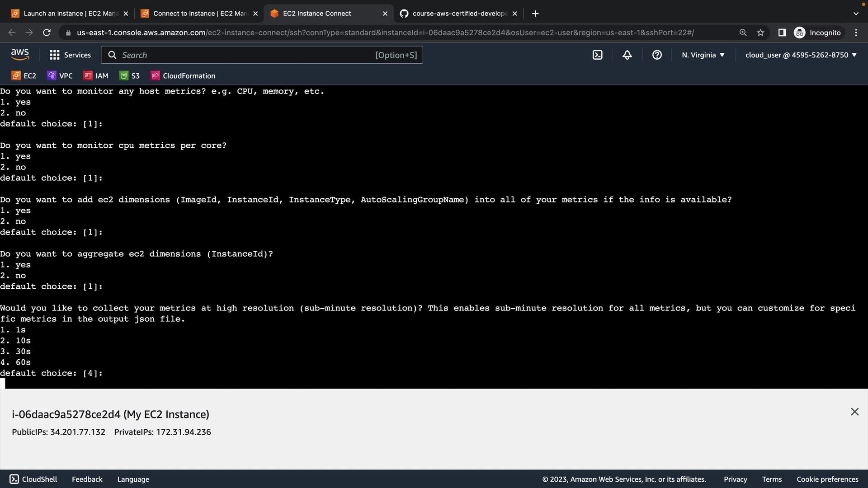Viewport: 868px width, 488px height.
Task: Open the notifications bell
Action: coord(627,55)
